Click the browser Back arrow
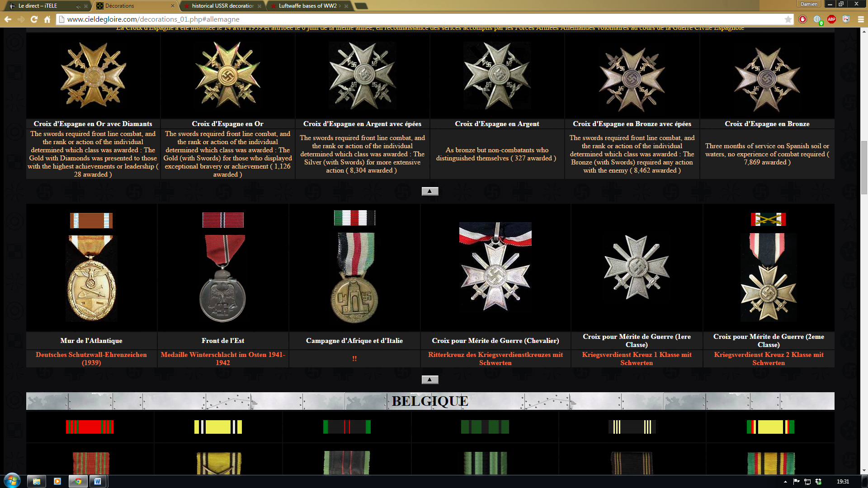Image resolution: width=868 pixels, height=488 pixels. [x=8, y=19]
